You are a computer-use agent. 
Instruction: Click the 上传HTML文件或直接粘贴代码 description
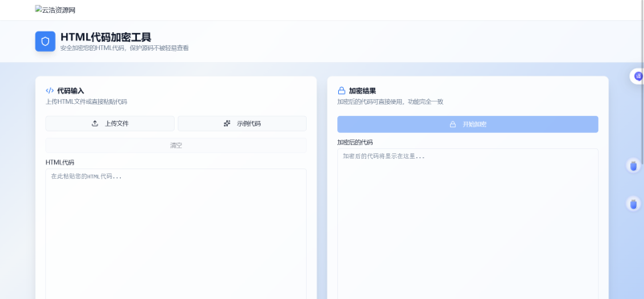pos(86,102)
